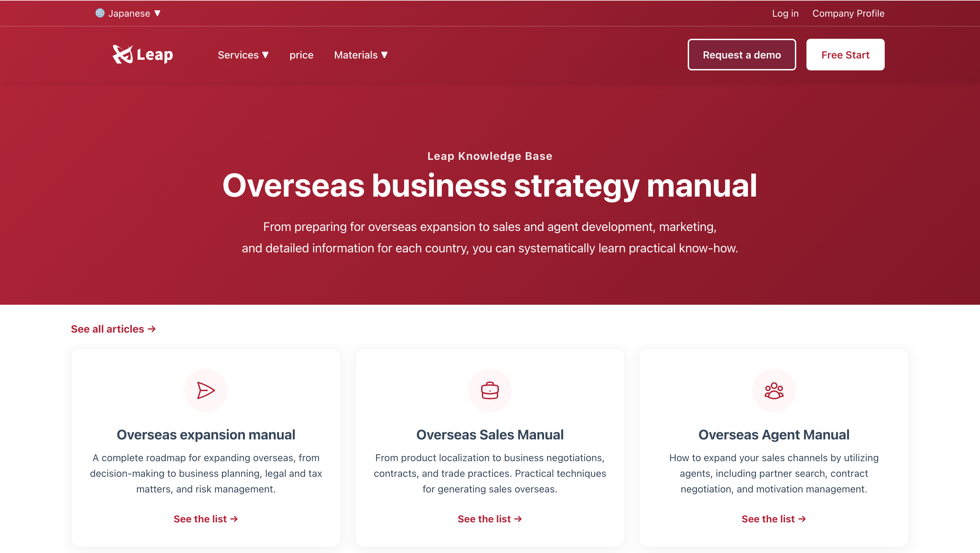Click the Free Start button
Screen dimensions: 980x553
(845, 54)
